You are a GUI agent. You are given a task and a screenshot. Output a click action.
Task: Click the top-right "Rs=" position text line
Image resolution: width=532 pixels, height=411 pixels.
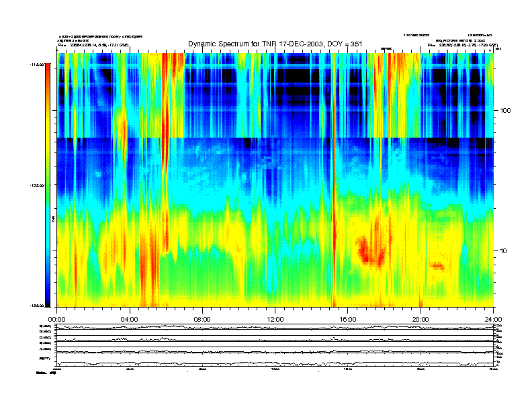pos(462,45)
